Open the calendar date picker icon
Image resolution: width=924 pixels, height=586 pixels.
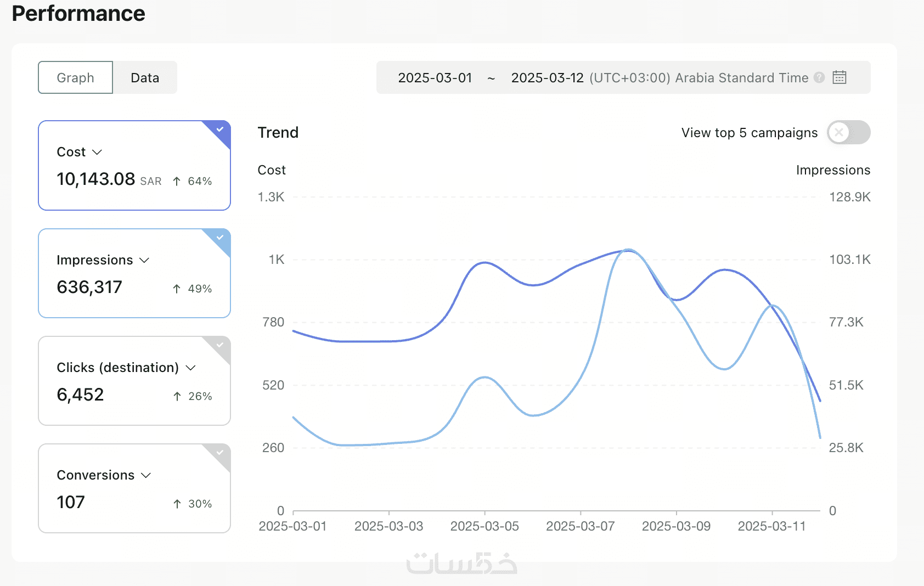point(839,77)
